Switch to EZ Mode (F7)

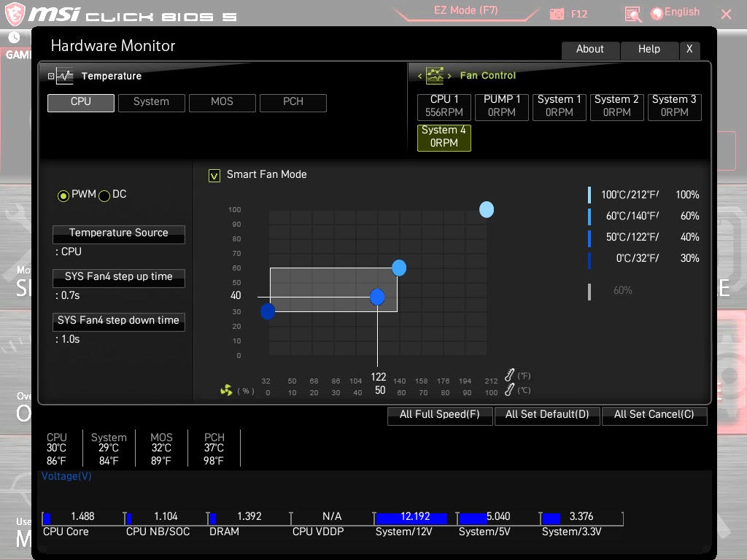point(465,10)
